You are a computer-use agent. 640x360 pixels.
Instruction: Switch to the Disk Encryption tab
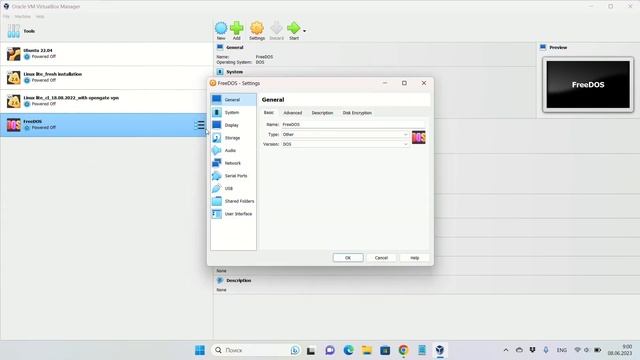357,113
